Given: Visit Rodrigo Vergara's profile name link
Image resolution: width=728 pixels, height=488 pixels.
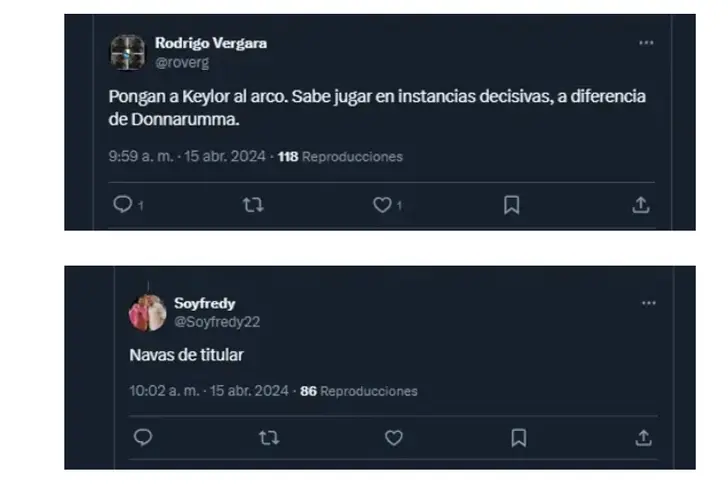Looking at the screenshot, I should pyautogui.click(x=210, y=43).
